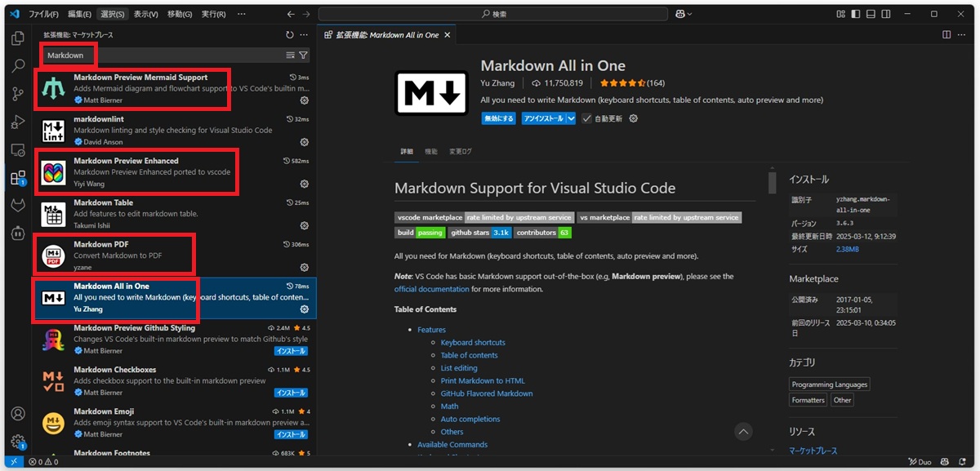Open the official documentation link
The image size is (980, 471).
click(x=431, y=289)
